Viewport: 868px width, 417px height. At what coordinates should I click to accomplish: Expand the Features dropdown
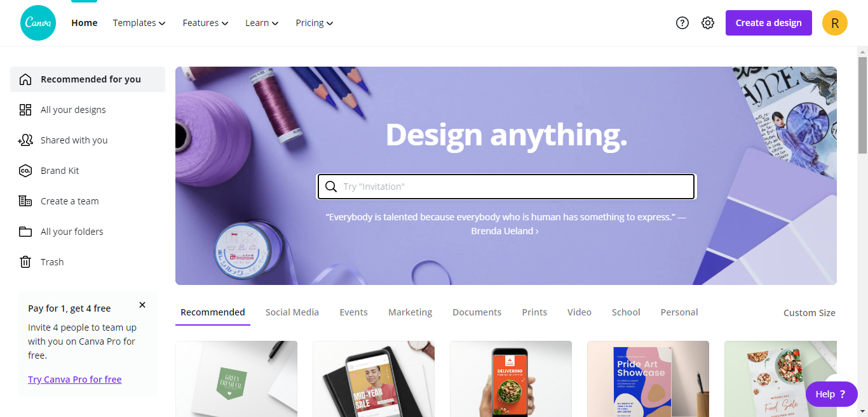click(x=205, y=23)
